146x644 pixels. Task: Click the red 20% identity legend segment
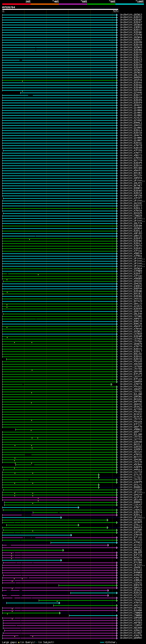tap(16, 4)
